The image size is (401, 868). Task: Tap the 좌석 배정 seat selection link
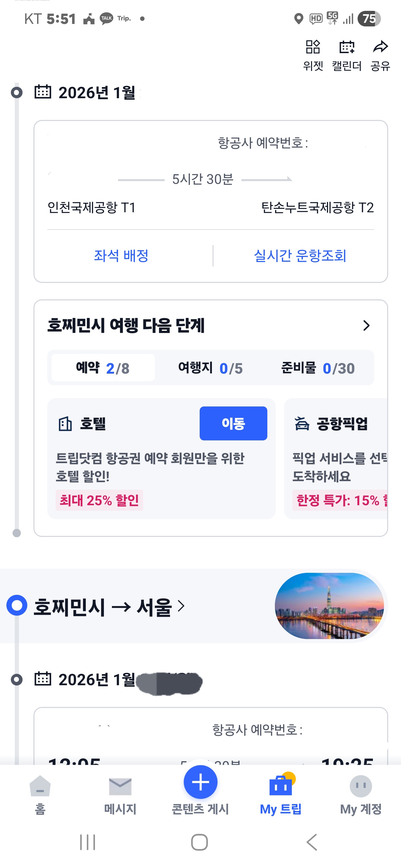pos(121,256)
